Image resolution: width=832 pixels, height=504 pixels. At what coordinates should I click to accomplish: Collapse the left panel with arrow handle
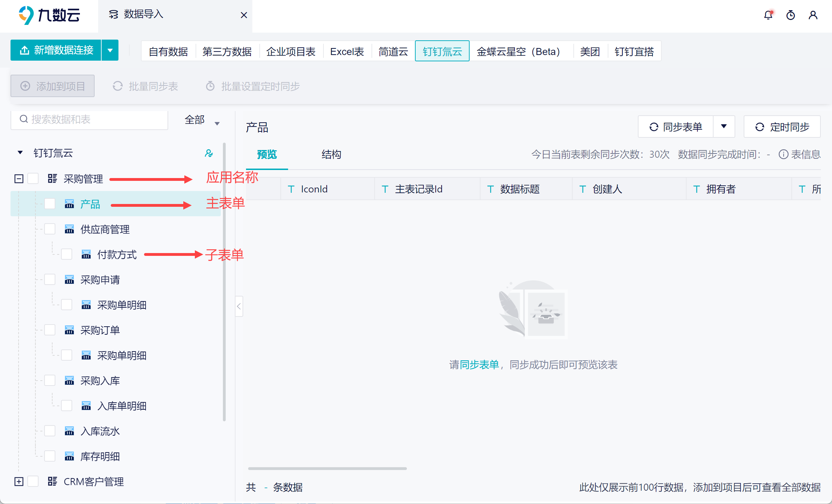(239, 306)
